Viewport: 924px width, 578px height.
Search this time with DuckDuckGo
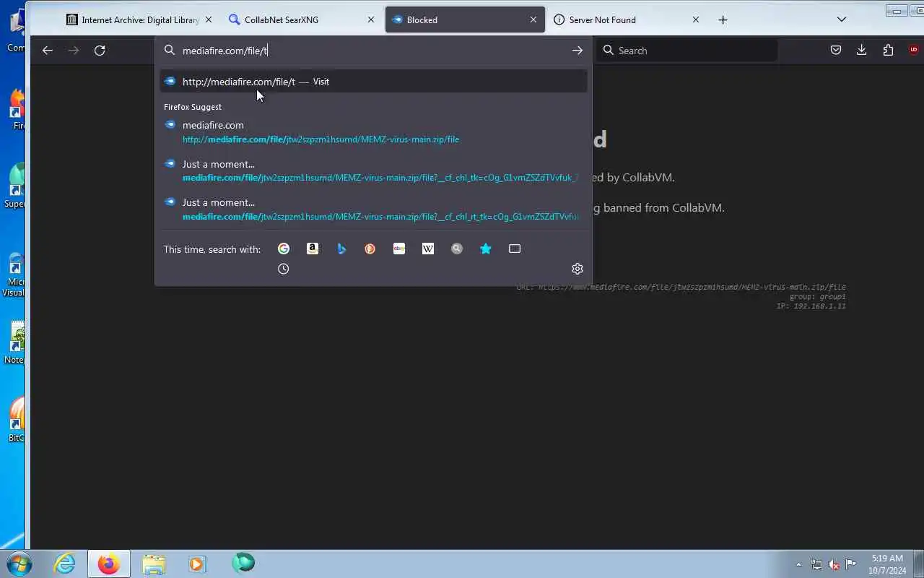[370, 249]
